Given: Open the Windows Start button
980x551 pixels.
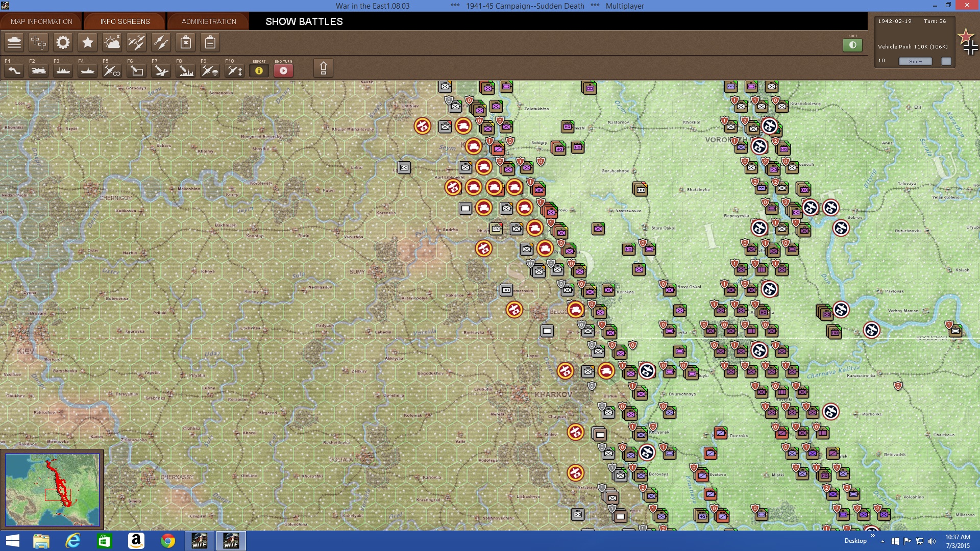Looking at the screenshot, I should coord(12,541).
